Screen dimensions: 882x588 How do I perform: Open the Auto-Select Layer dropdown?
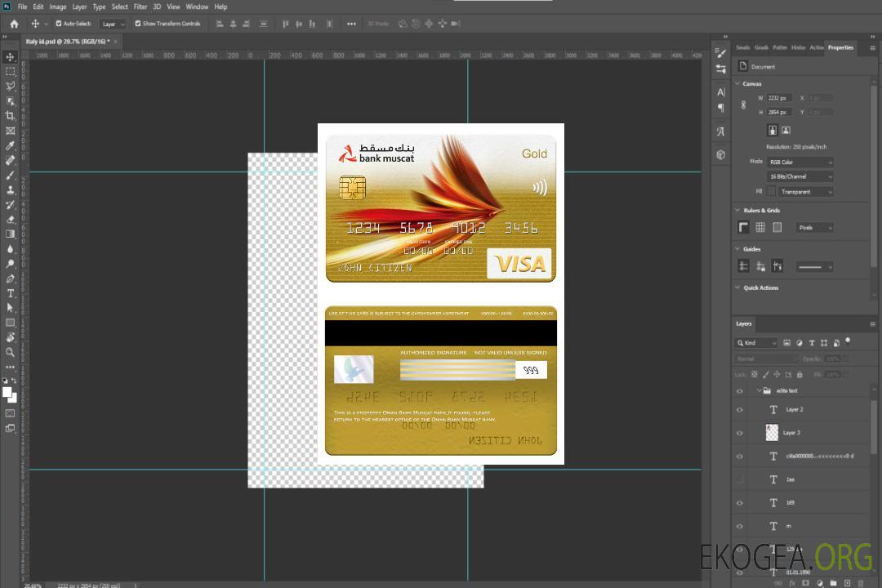(113, 24)
